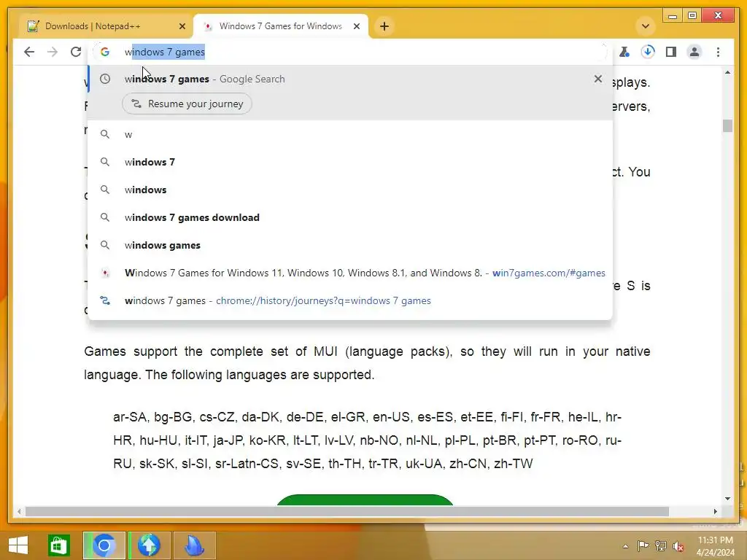Click muted volume tray icon
This screenshot has height=560, width=747.
tap(678, 546)
